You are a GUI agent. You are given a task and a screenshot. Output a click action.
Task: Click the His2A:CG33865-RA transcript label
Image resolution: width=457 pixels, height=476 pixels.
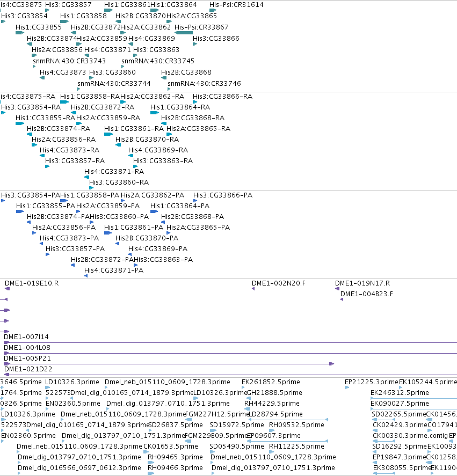[198, 128]
